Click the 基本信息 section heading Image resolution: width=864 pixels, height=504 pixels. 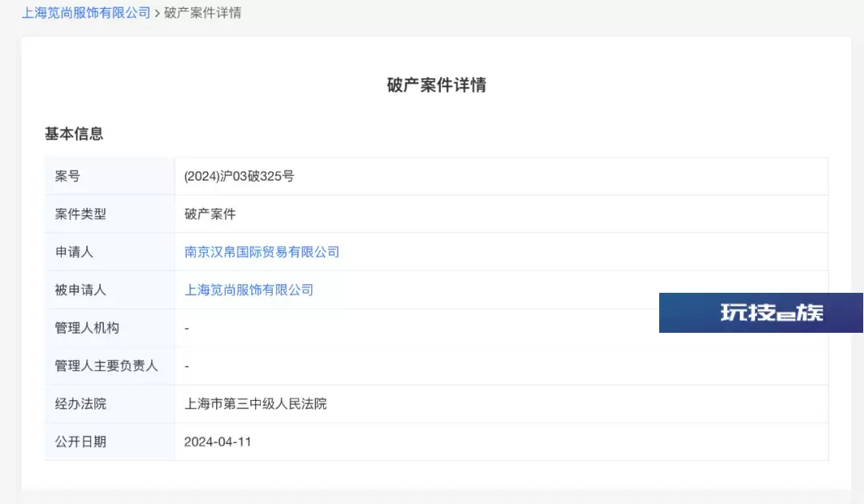[74, 134]
